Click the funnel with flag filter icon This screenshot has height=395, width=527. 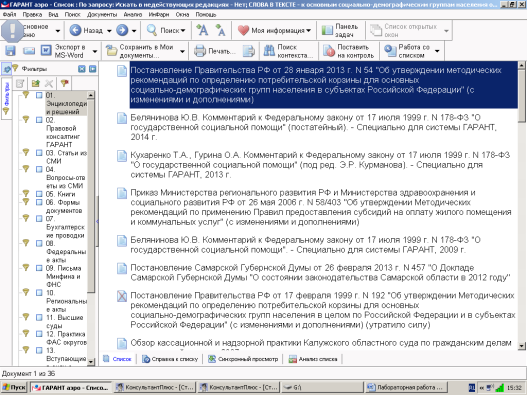(x=64, y=83)
